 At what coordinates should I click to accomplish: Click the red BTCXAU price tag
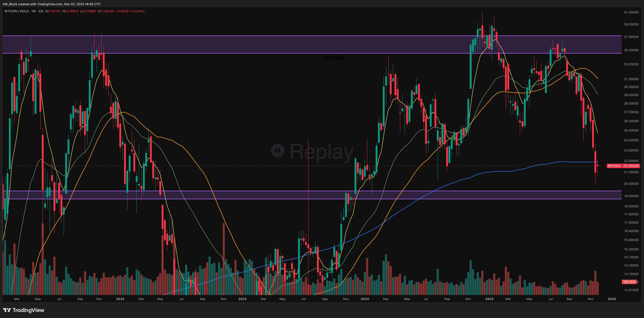click(614, 166)
